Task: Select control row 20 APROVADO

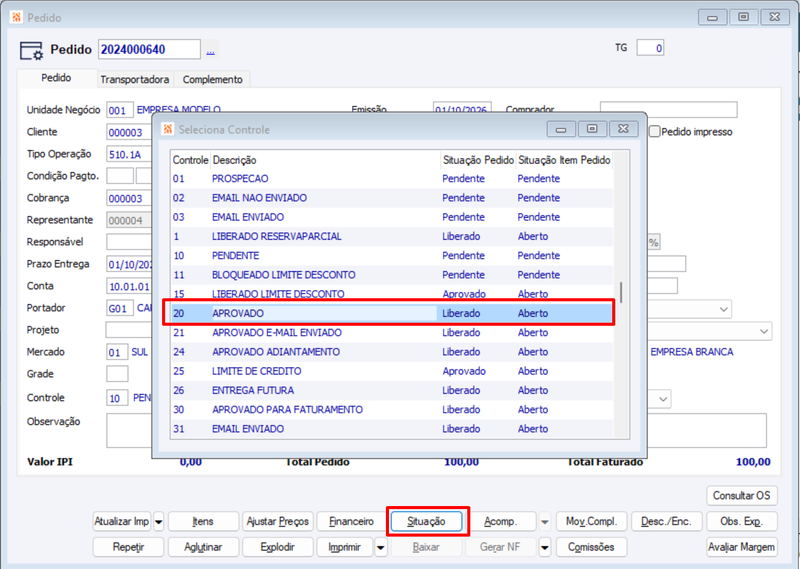Action: (392, 313)
